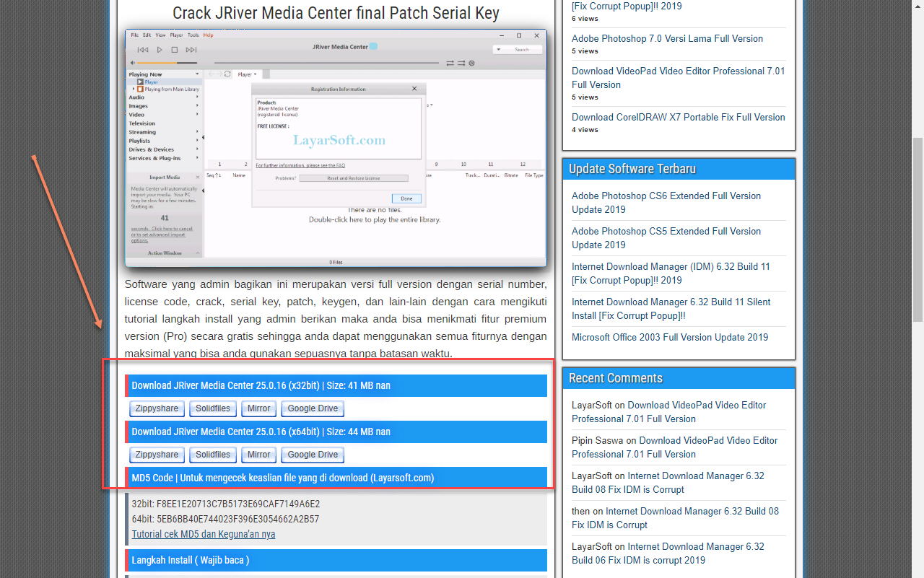Open Adobe Photoshop CS5 Extended Full Version link
Image resolution: width=924 pixels, height=578 pixels.
[x=666, y=238]
